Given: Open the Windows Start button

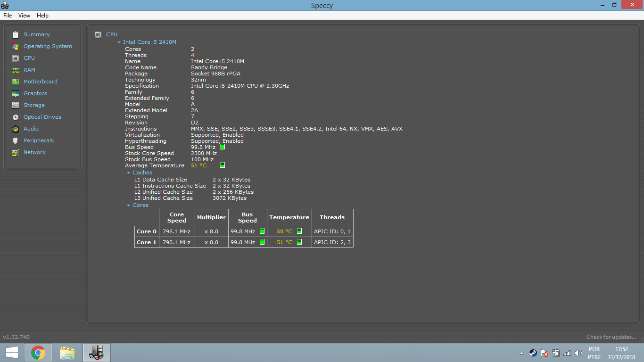Looking at the screenshot, I should (x=12, y=353).
